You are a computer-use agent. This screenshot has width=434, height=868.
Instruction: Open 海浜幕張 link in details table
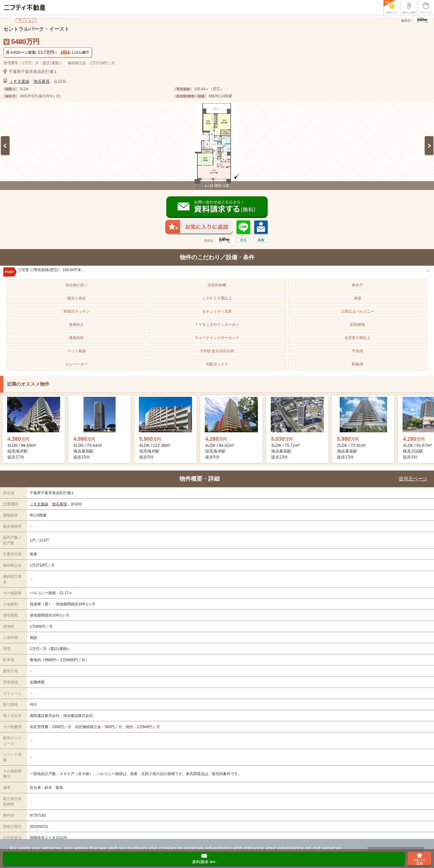(x=59, y=504)
